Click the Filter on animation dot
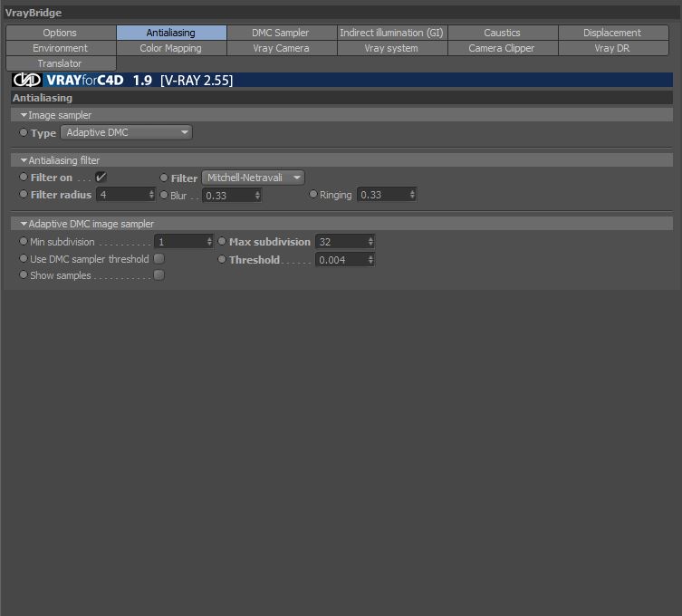Image resolution: width=682 pixels, height=616 pixels. click(x=24, y=177)
